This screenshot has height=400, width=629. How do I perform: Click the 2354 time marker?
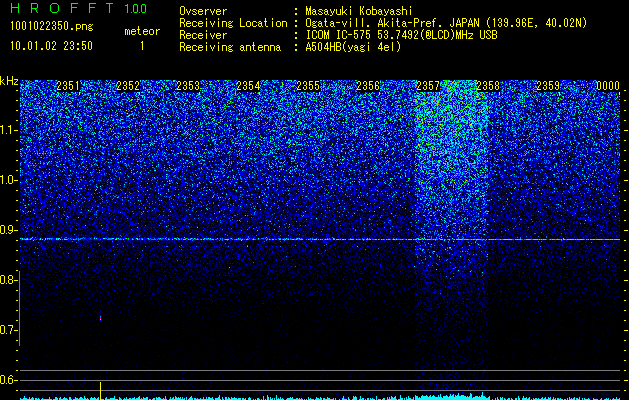tap(248, 86)
